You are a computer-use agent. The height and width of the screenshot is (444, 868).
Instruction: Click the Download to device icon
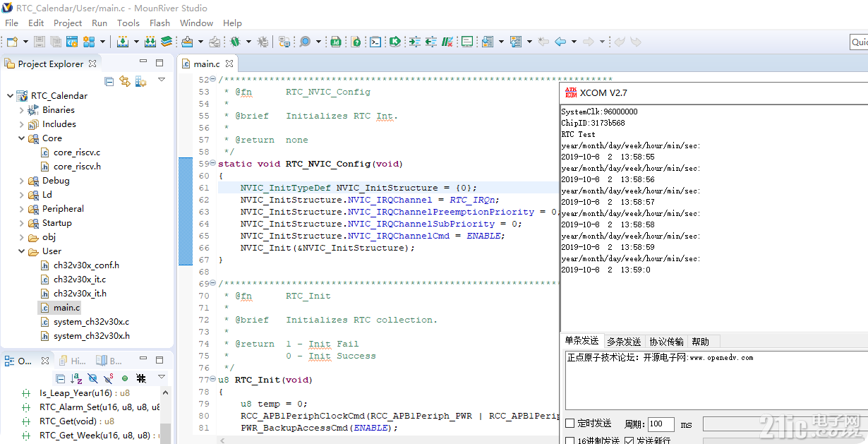pyautogui.click(x=187, y=42)
